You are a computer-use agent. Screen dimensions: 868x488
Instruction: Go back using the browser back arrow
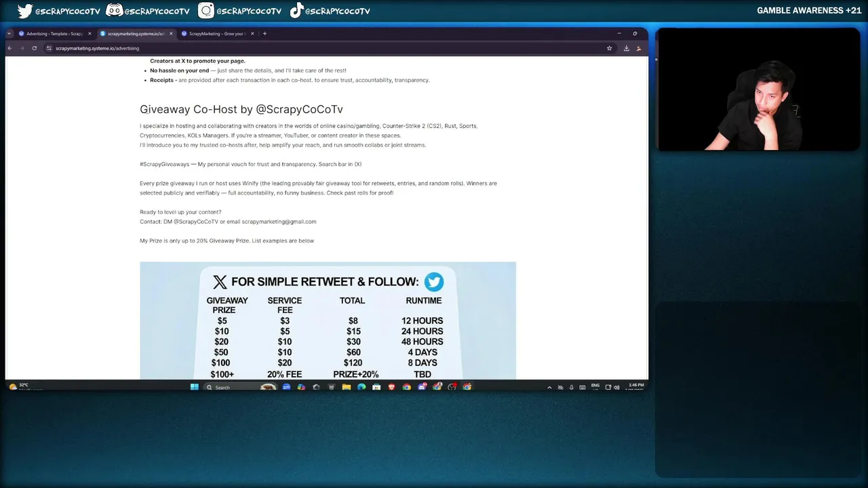point(9,48)
